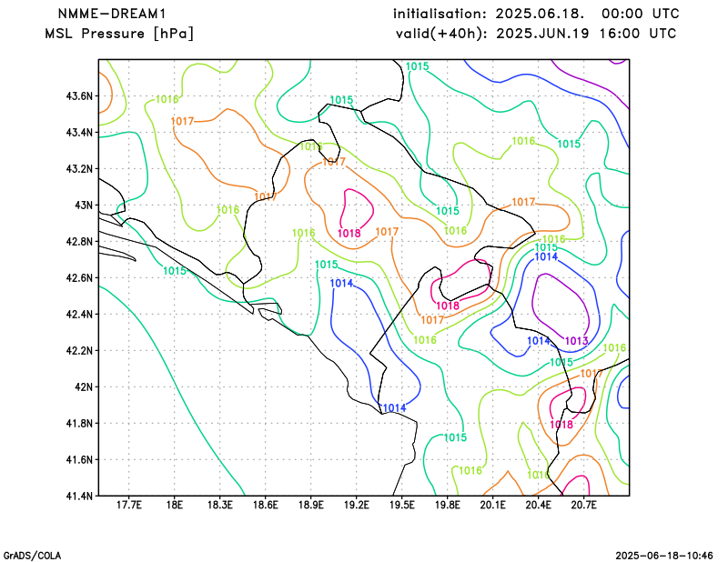Click the 43N latitude label

[84, 206]
